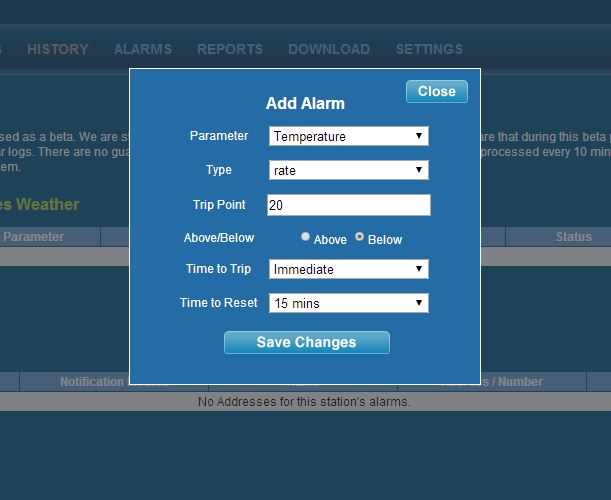The width and height of the screenshot is (611, 500).
Task: Open the SETTINGS tab
Action: (x=429, y=49)
